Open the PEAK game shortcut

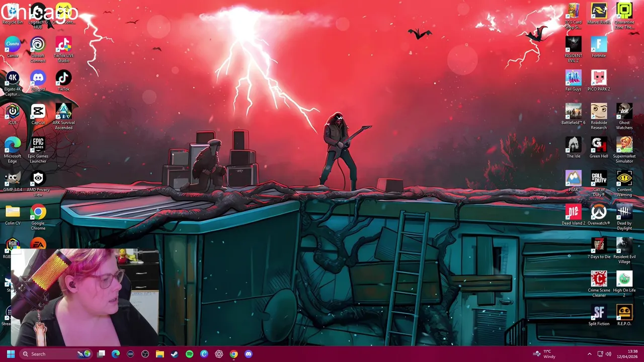(573, 181)
